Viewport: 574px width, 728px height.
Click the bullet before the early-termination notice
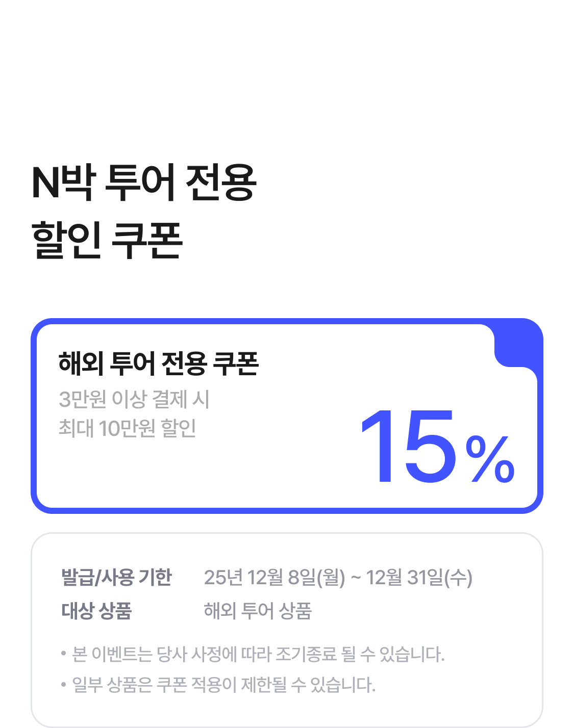point(64,654)
